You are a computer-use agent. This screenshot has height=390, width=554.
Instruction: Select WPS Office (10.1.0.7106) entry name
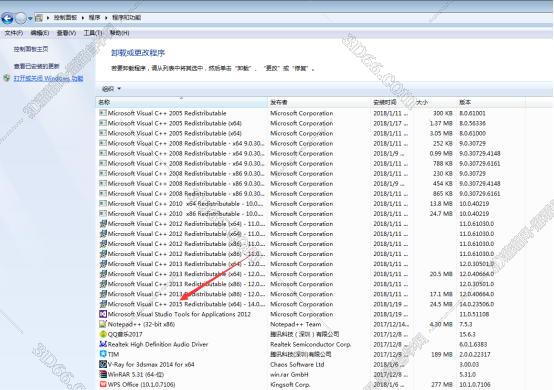142,384
